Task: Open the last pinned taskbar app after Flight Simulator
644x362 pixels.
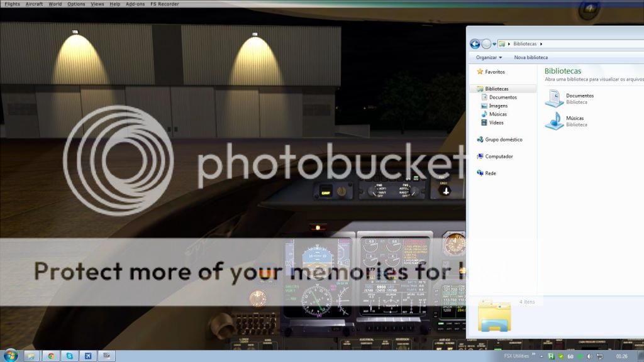Action: [x=106, y=356]
